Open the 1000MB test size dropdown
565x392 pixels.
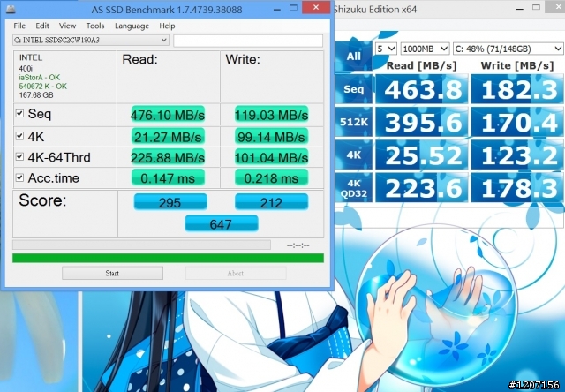tap(425, 49)
